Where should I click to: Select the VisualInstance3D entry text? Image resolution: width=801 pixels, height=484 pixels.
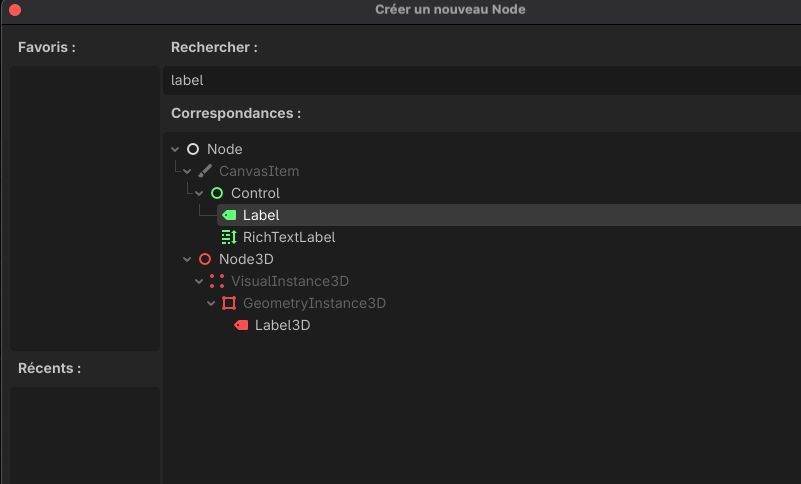(x=290, y=281)
